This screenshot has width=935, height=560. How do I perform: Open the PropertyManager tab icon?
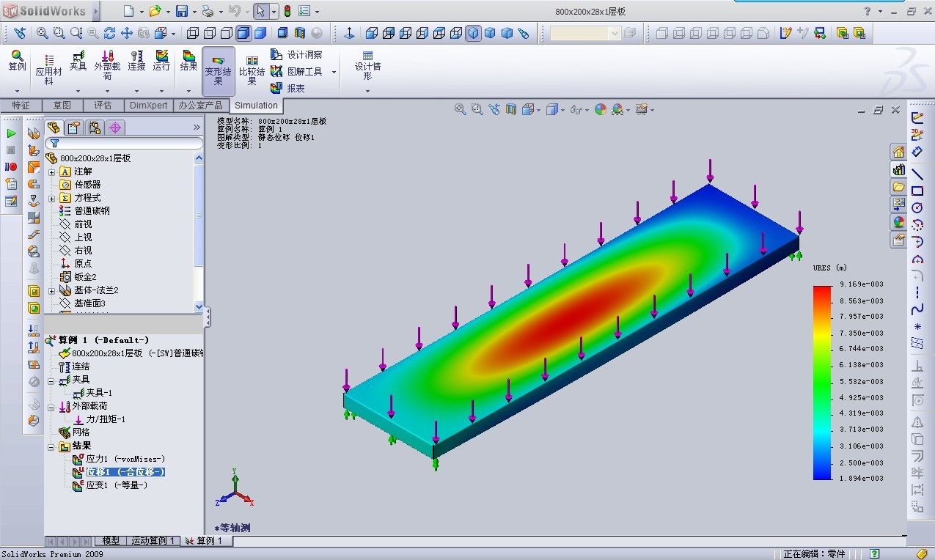point(73,128)
